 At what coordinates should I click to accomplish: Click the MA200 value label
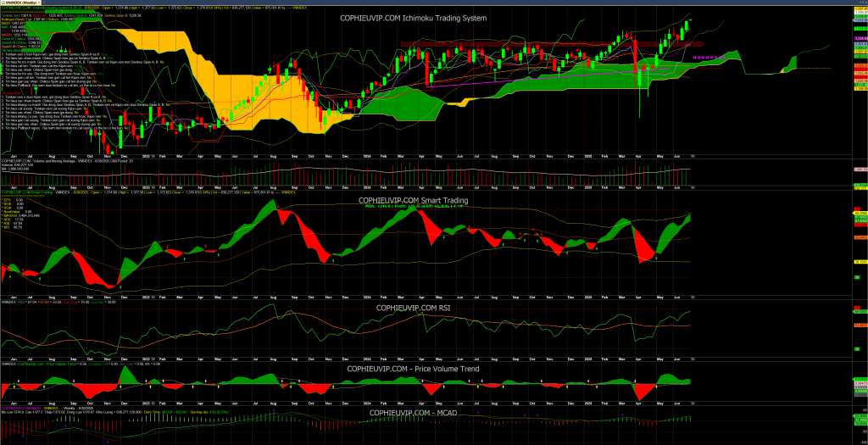(x=14, y=35)
